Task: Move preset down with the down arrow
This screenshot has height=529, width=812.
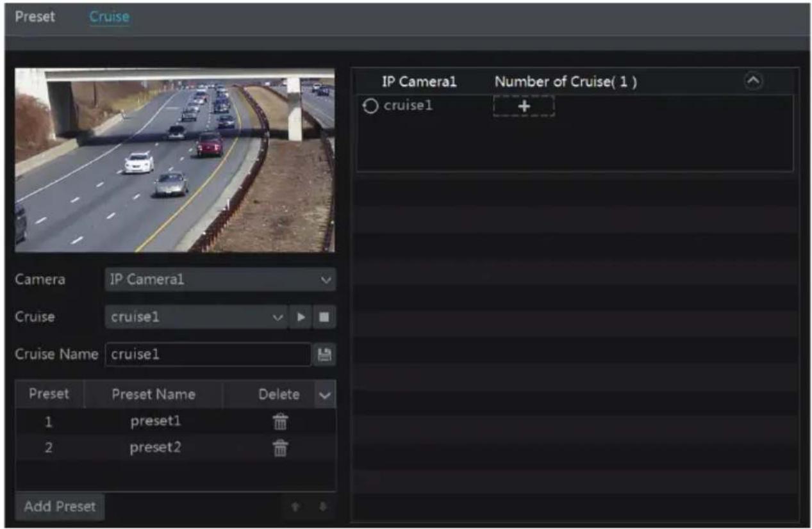Action: (324, 507)
